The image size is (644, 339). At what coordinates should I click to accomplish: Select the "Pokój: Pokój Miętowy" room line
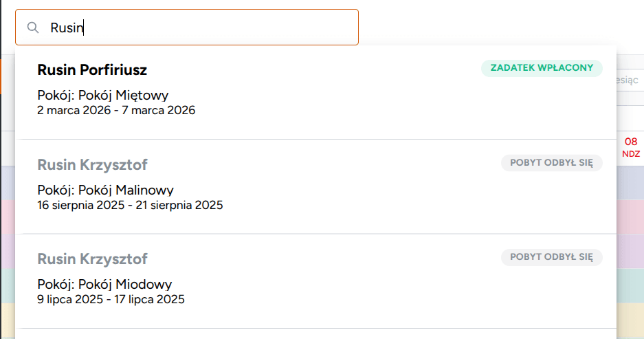pos(103,96)
